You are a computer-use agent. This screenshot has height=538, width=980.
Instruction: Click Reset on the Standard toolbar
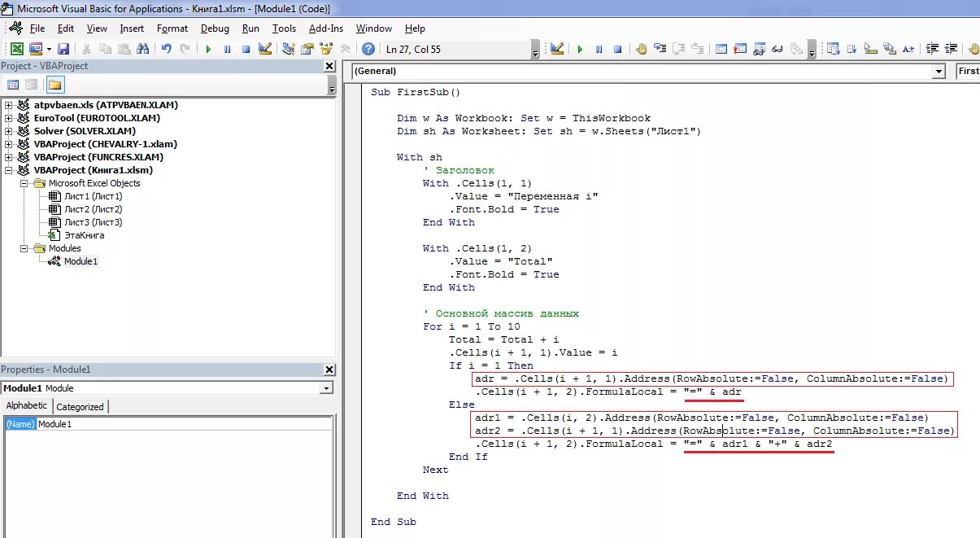[x=246, y=49]
